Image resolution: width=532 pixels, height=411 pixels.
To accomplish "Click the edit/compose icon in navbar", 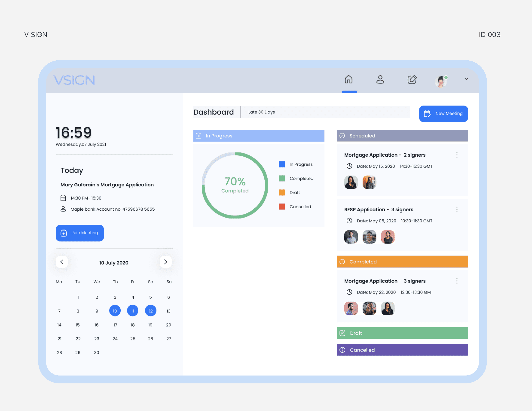I will (x=412, y=80).
